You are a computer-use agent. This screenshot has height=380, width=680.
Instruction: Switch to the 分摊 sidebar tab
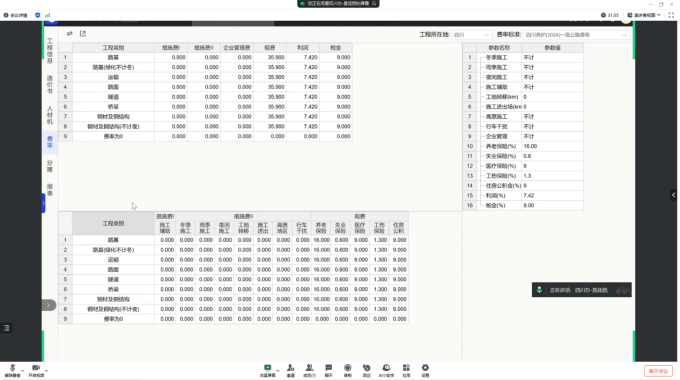(x=50, y=166)
